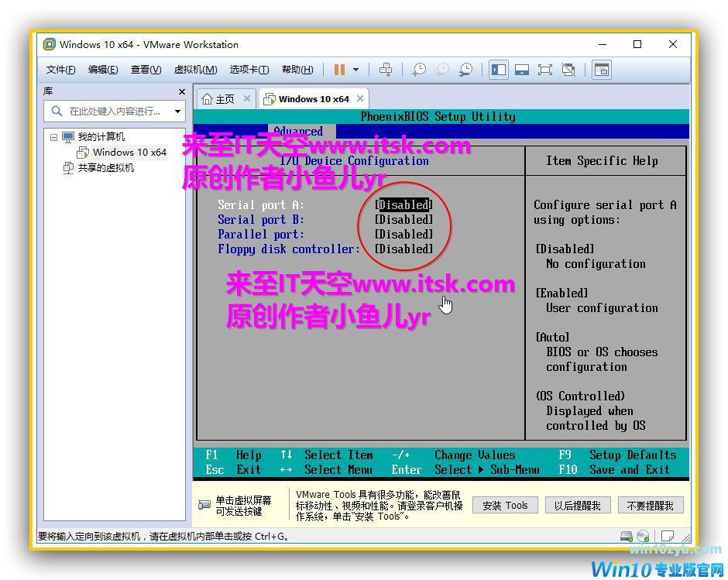Enter full screen mode icon
The height and width of the screenshot is (580, 728).
coord(545,70)
